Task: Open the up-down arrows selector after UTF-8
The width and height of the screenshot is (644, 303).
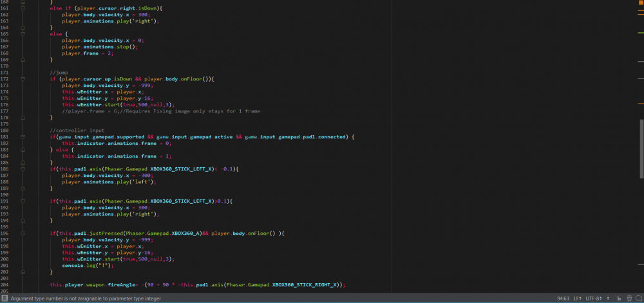Action: pyautogui.click(x=608, y=298)
